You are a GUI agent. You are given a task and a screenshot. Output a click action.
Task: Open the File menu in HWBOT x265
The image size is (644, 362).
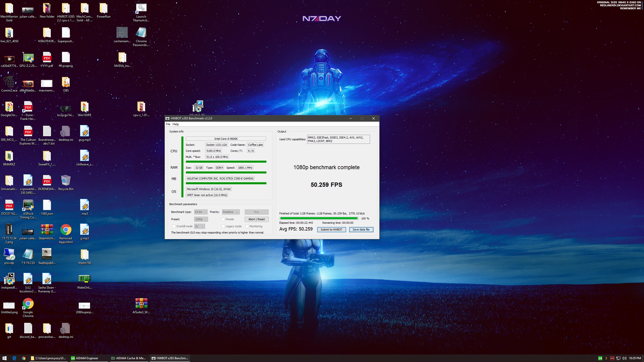click(x=168, y=124)
